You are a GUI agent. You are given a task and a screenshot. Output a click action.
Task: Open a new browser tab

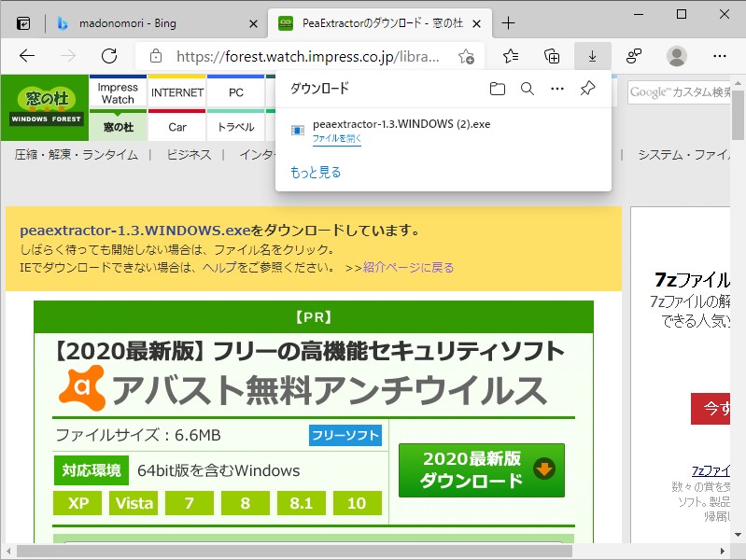coord(508,22)
